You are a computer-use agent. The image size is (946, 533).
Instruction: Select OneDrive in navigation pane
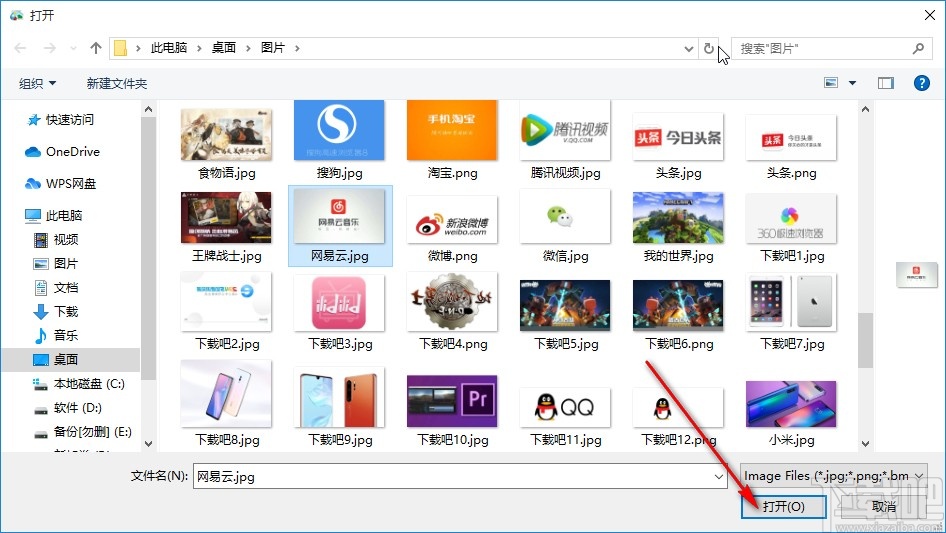(62, 152)
